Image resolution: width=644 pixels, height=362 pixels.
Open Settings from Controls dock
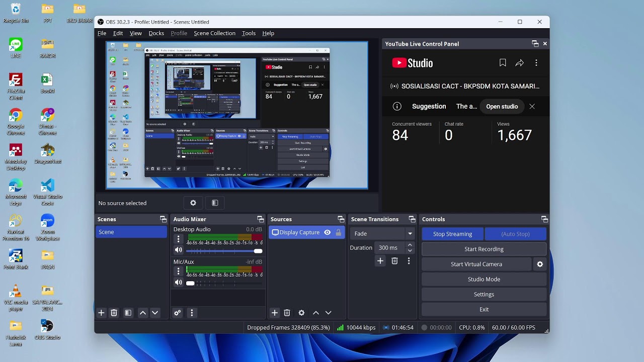pos(484,294)
